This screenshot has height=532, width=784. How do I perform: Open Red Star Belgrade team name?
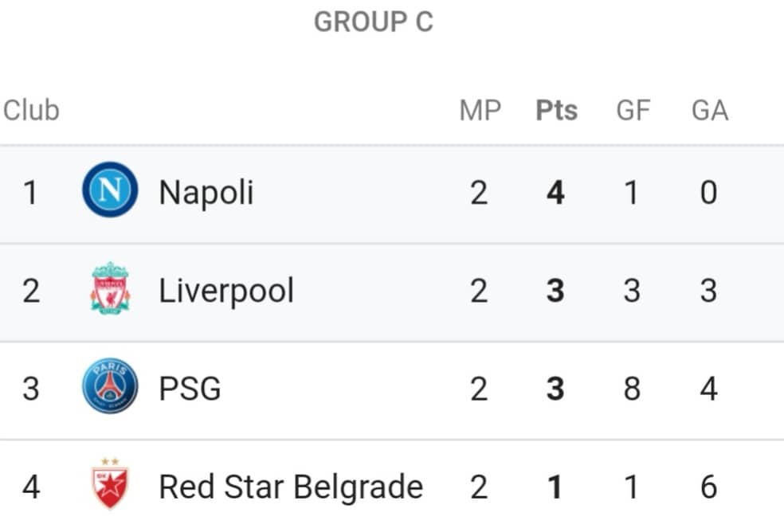point(291,487)
